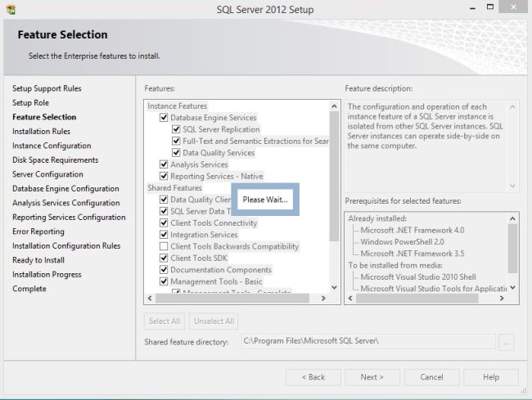Click the Back button
The width and height of the screenshot is (532, 400).
coord(313,377)
